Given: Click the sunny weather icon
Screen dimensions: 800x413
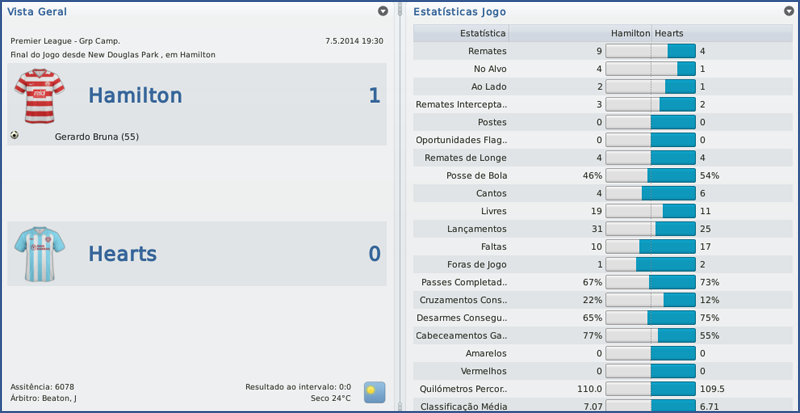Looking at the screenshot, I should (374, 391).
